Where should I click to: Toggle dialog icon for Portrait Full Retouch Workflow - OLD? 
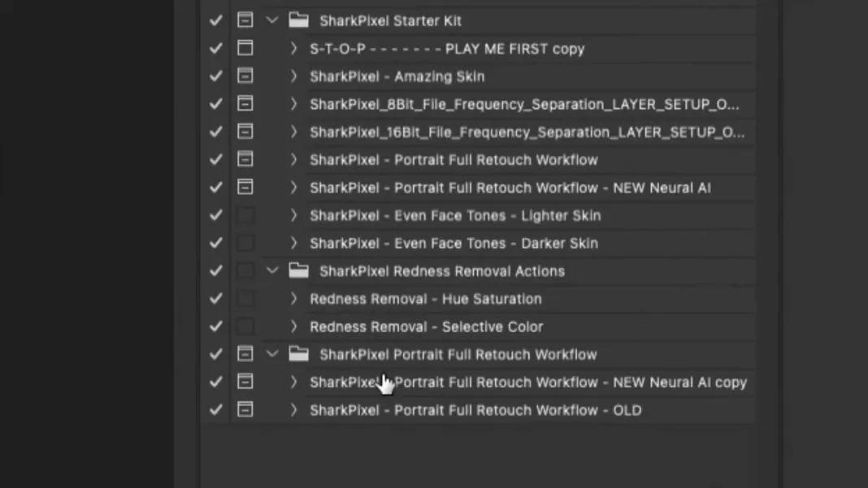245,409
